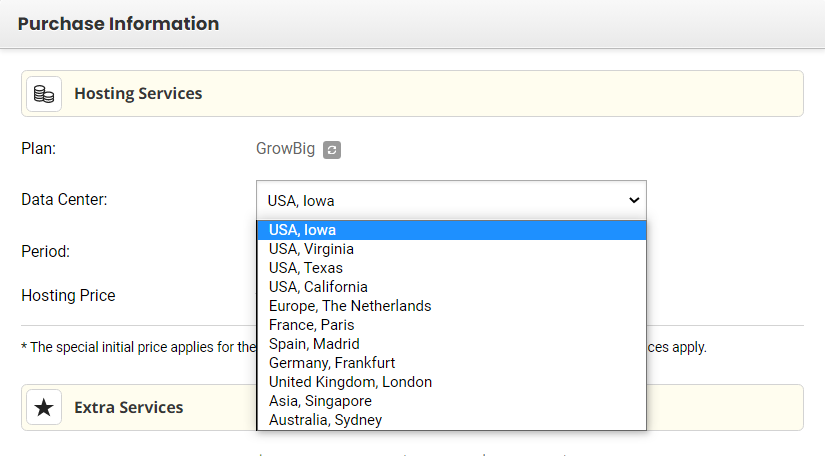Click the Data Center: label
Image resolution: width=825 pixels, height=456 pixels.
coord(64,200)
